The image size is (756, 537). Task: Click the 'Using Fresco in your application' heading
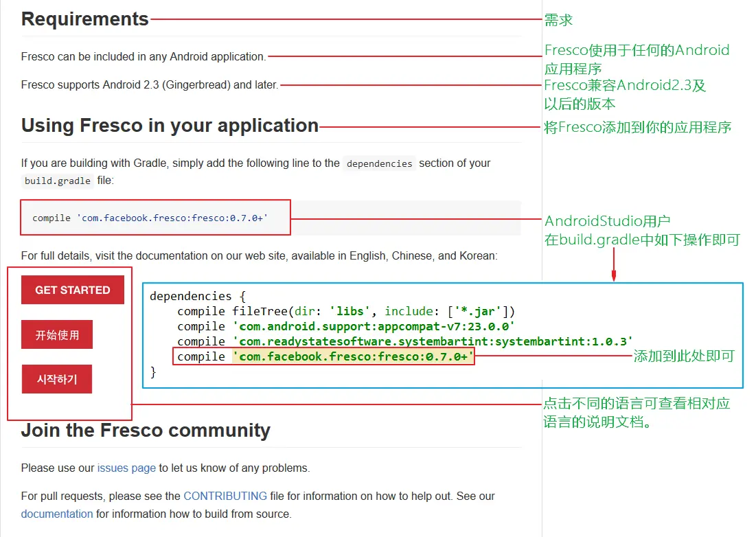(x=170, y=126)
